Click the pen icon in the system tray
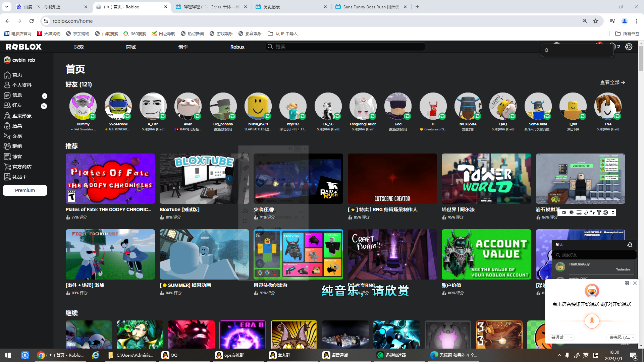The height and width of the screenshot is (362, 644). tap(577, 355)
